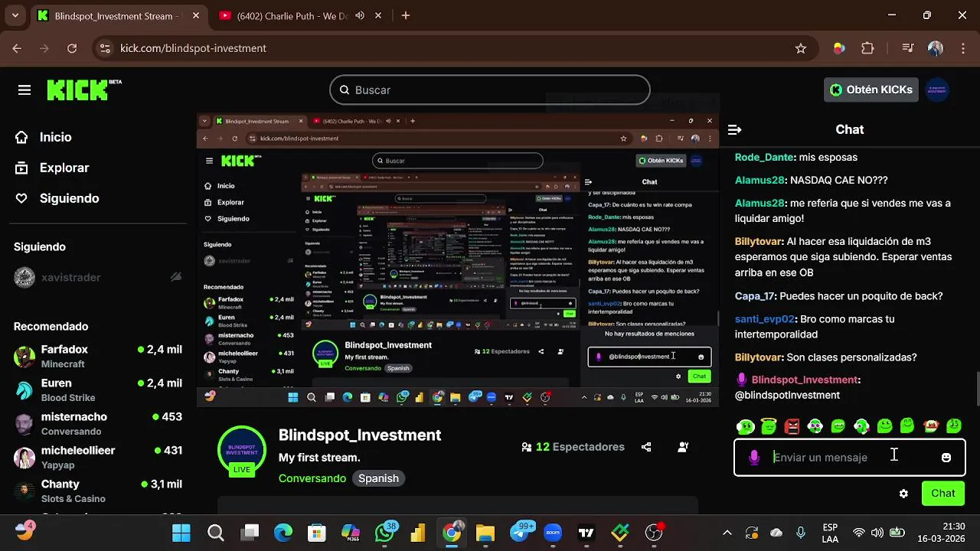Click the first green headphone emote
Viewport: 980px width, 551px height.
click(745, 426)
